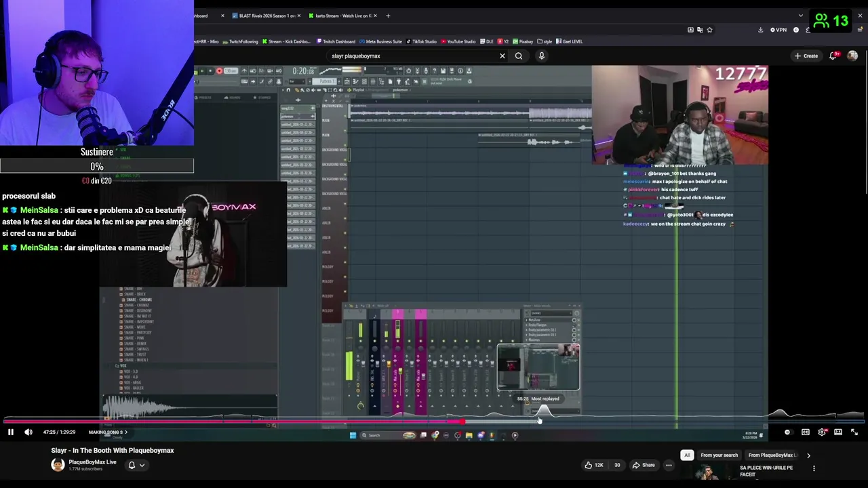Switch to the karto Stream Watch Live tab

pos(343,16)
